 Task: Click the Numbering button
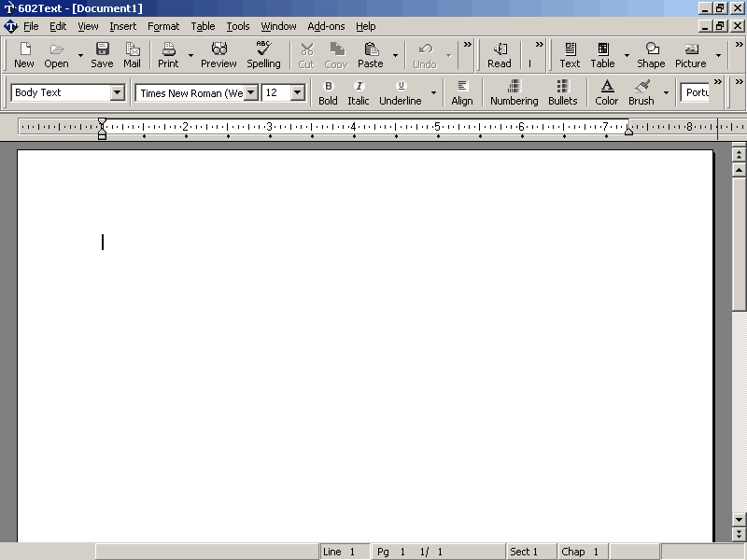click(x=514, y=92)
